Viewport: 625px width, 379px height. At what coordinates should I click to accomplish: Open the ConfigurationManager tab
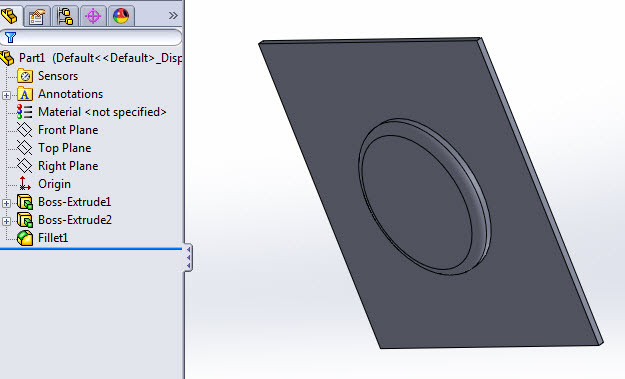(65, 16)
